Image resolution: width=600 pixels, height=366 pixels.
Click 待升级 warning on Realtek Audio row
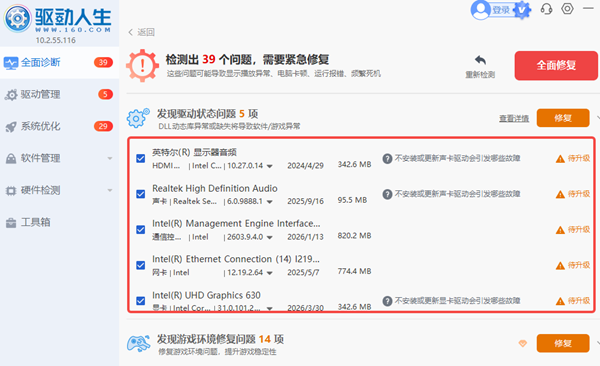click(572, 194)
